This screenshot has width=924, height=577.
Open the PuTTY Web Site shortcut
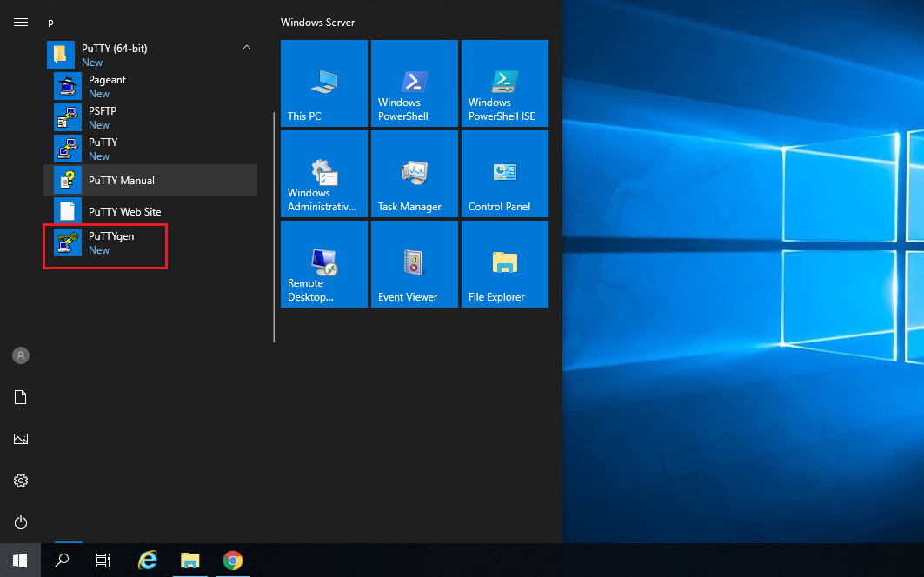tap(124, 212)
